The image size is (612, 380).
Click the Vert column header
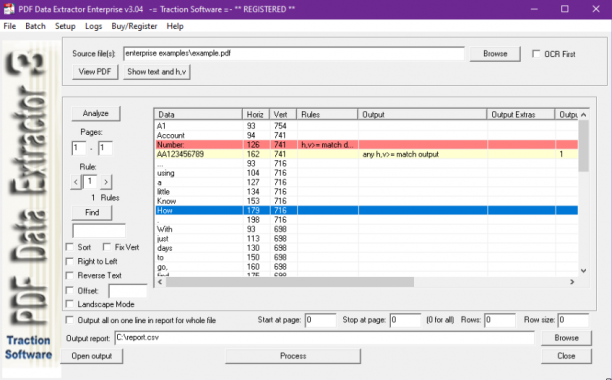coord(283,114)
